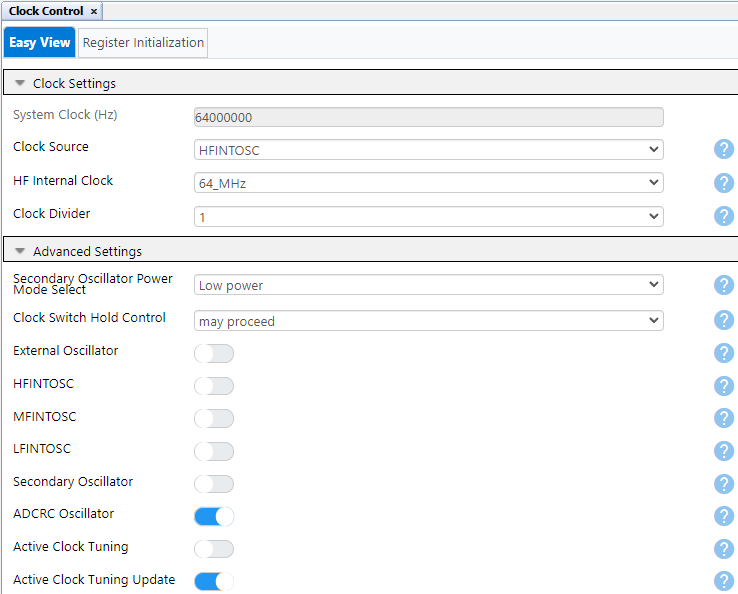The height and width of the screenshot is (594, 738).
Task: Open help for Clock Switch Hold Control
Action: 724,320
